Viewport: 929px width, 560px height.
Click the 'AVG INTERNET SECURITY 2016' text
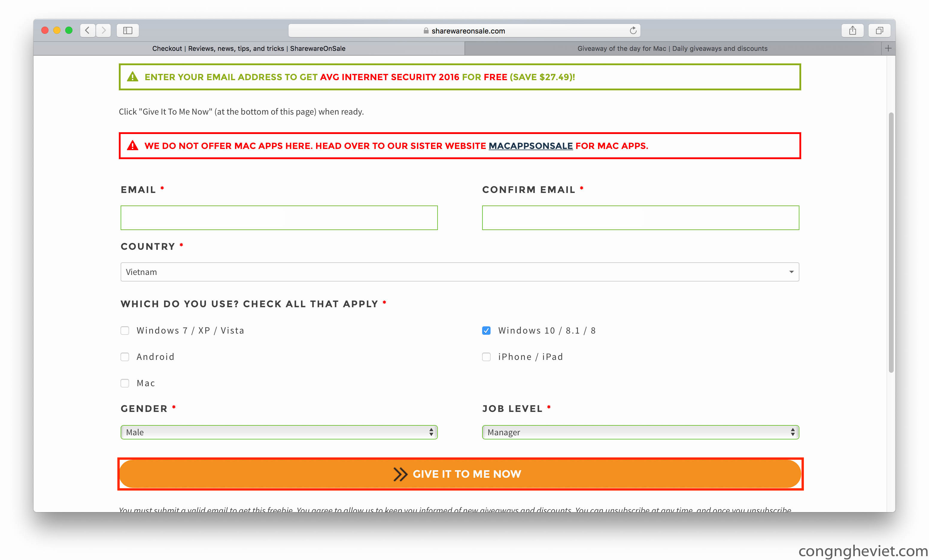(389, 77)
